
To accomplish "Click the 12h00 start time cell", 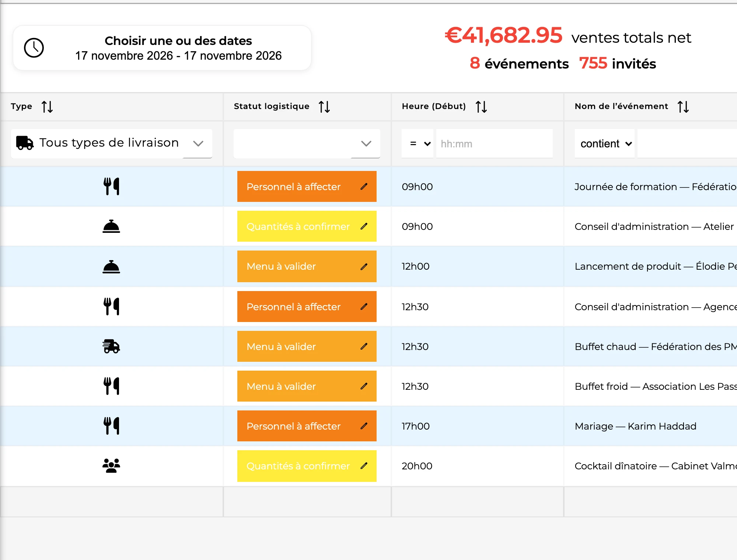I will click(415, 266).
